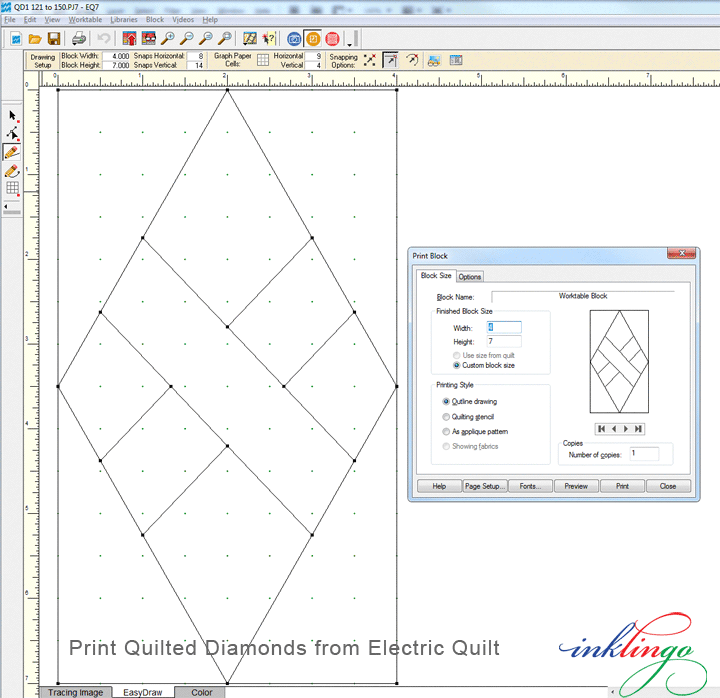Click the Width field in Print Block
Viewport: 720px width, 698px height.
coord(504,327)
